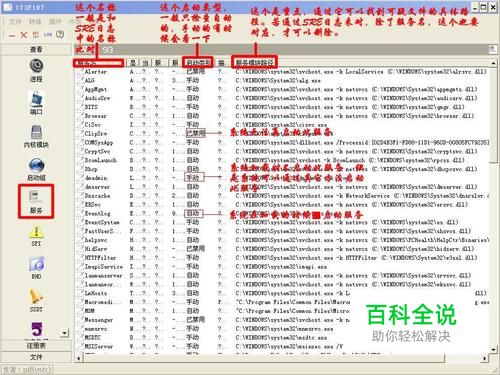Click the purple icon below SSDT
500x375 pixels.
click(37, 329)
